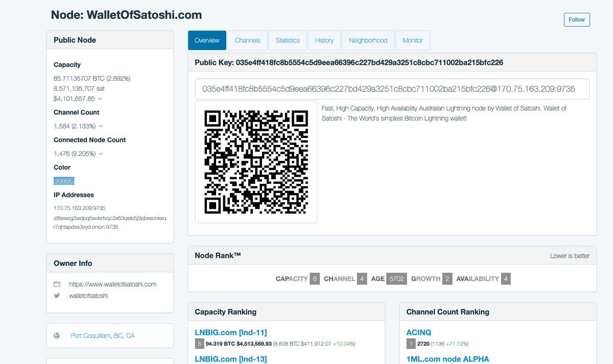This screenshot has width=613, height=364.
Task: Expand the dollar value dropdown under Capacity
Action: point(99,99)
